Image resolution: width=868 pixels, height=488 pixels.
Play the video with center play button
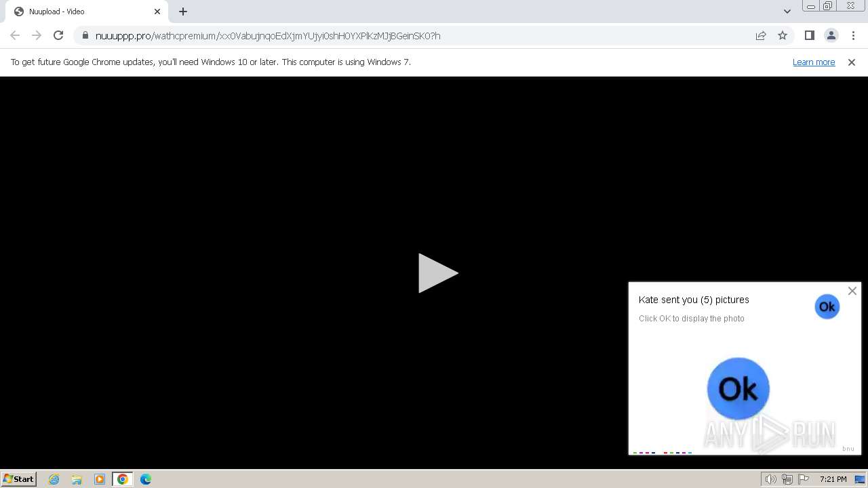point(438,273)
